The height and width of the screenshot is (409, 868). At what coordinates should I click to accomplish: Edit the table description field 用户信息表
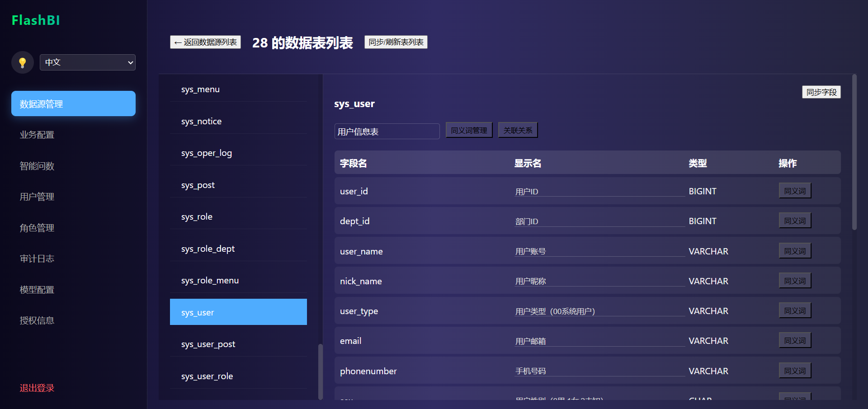387,132
